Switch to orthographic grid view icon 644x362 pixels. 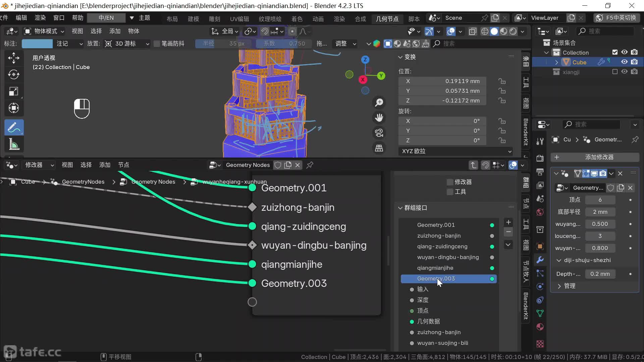[x=379, y=148]
